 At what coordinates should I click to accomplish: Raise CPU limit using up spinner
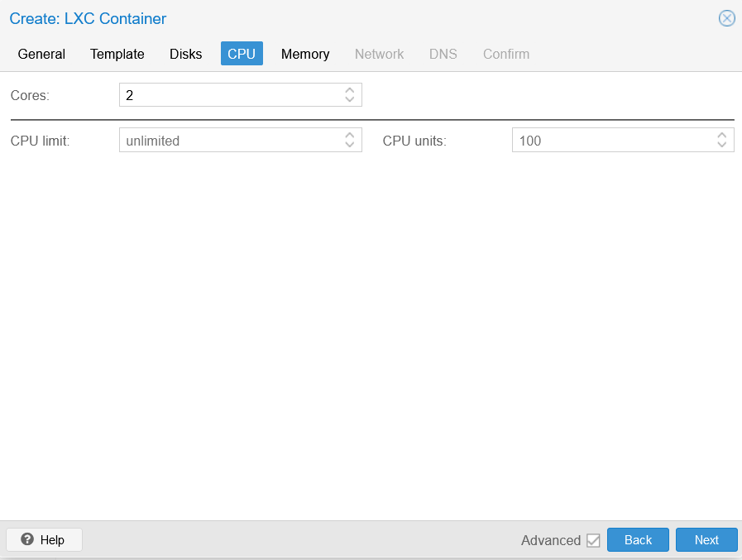coord(350,136)
